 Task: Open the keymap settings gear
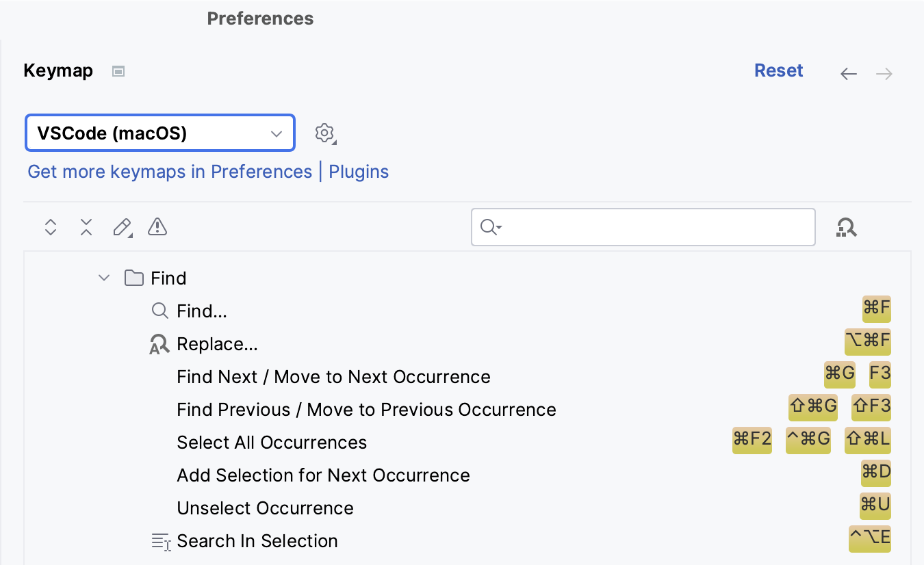324,133
